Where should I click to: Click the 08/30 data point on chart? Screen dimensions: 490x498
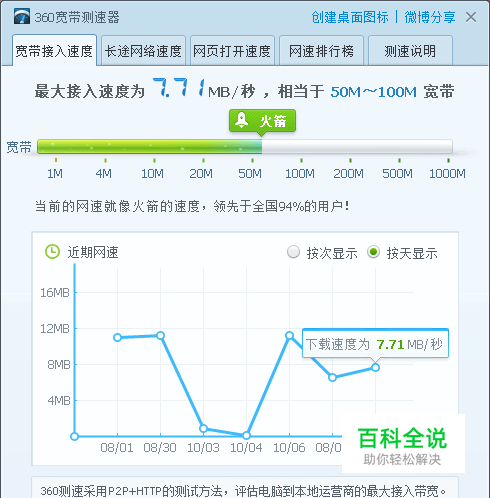coord(160,335)
